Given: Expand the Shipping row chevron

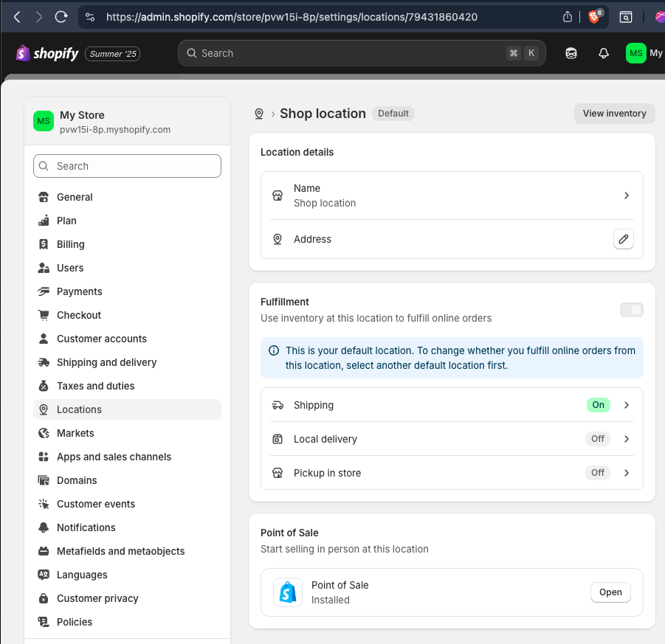Looking at the screenshot, I should tap(626, 405).
